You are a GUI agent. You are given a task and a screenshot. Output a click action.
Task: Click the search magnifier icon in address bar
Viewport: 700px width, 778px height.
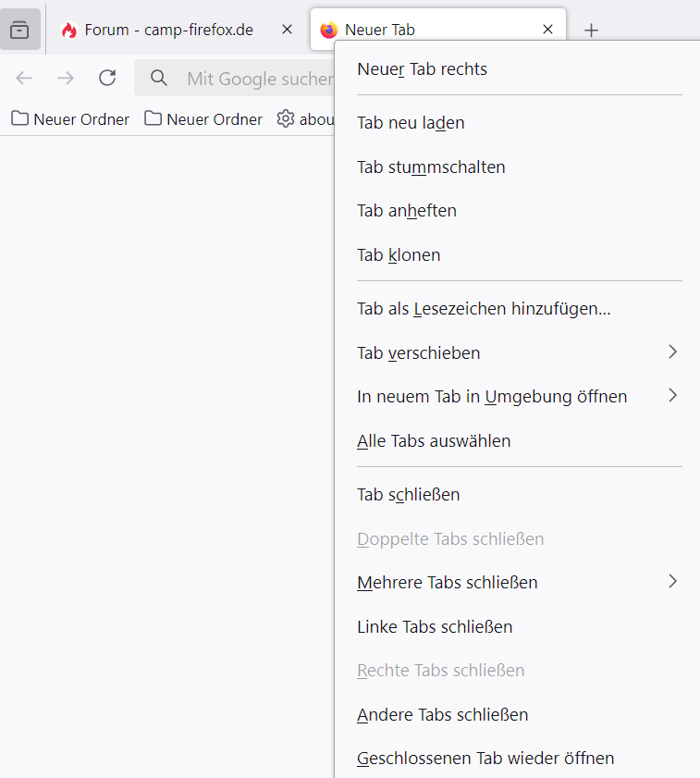tap(159, 78)
